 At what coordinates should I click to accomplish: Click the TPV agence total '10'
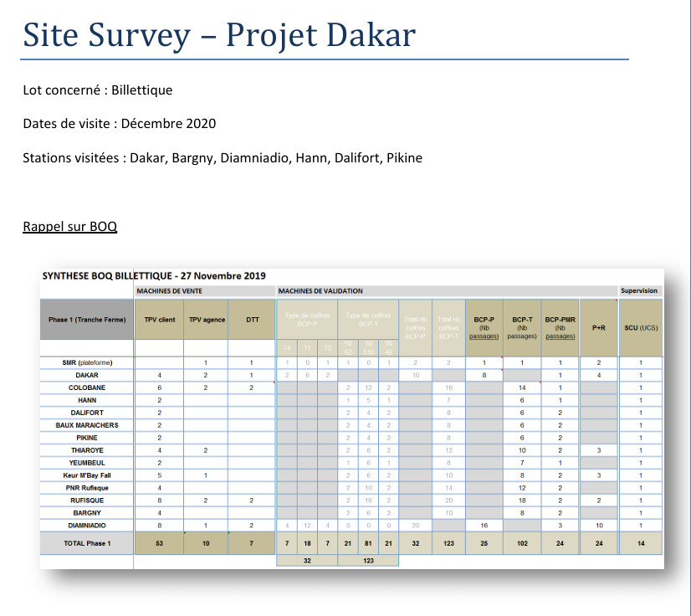tap(206, 543)
